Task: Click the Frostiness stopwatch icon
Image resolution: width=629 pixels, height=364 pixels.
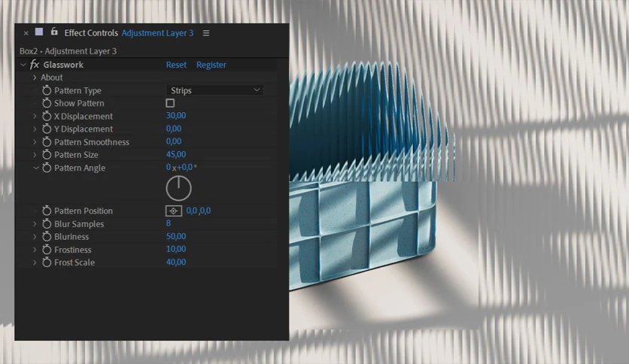Action: (47, 250)
